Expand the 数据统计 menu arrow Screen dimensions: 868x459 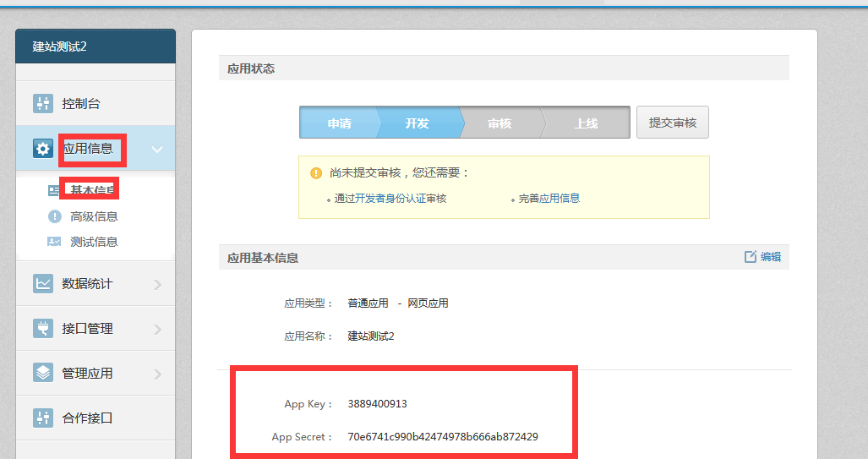(157, 285)
